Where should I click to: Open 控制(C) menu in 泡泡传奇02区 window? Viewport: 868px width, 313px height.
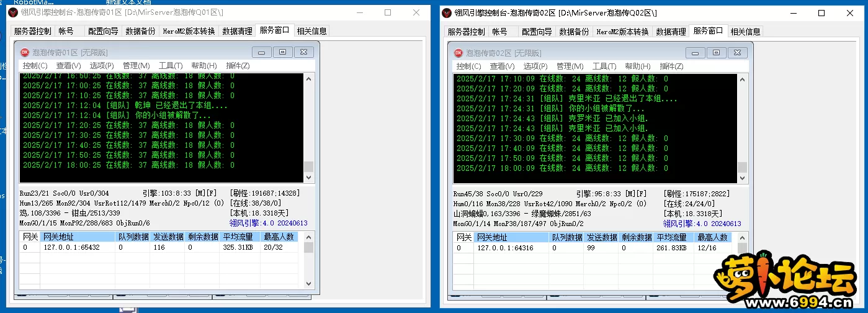[468, 66]
